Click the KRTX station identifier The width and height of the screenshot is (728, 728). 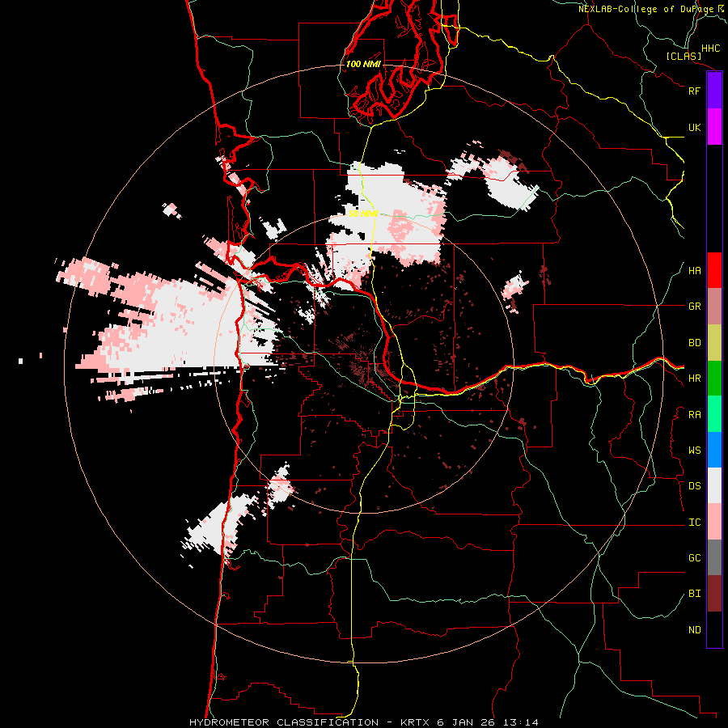[x=416, y=722]
